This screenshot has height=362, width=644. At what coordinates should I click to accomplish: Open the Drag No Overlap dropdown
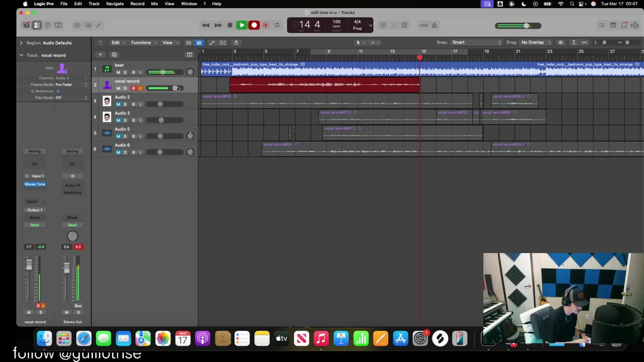click(x=535, y=43)
